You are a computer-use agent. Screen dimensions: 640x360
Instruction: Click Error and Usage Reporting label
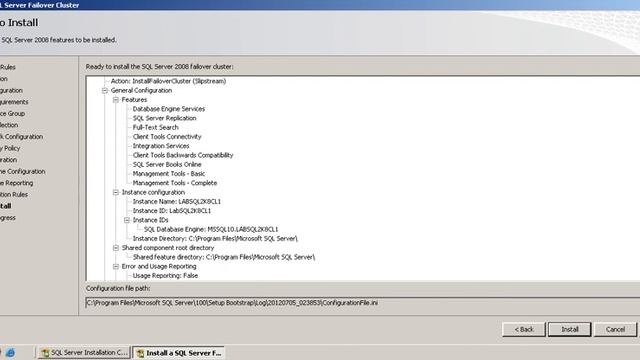pyautogui.click(x=159, y=267)
